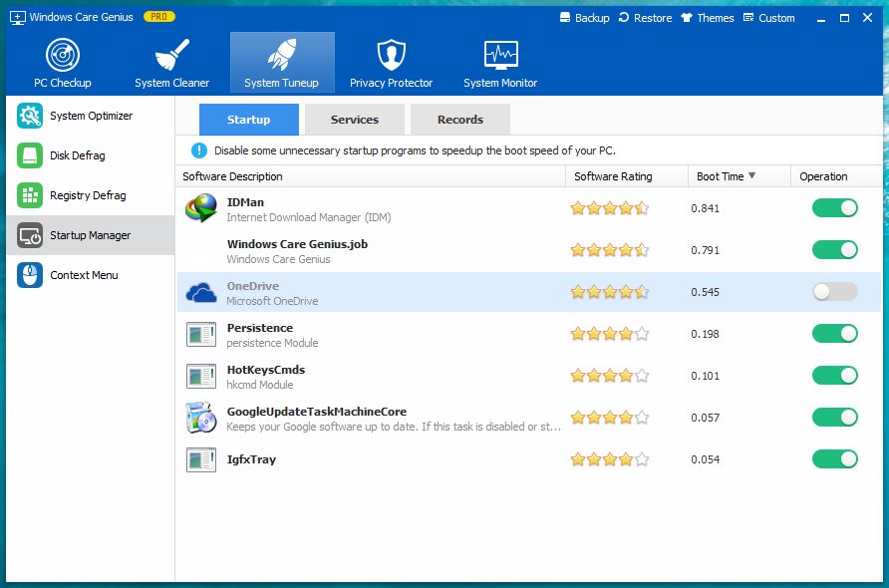Click the Google software description text
Screen dimensions: 889x588
coord(394,427)
